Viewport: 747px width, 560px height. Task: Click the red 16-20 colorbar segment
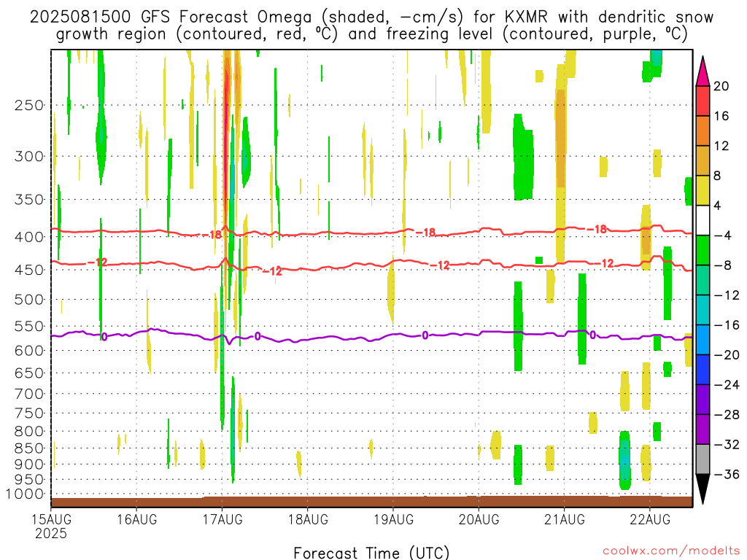(x=703, y=101)
